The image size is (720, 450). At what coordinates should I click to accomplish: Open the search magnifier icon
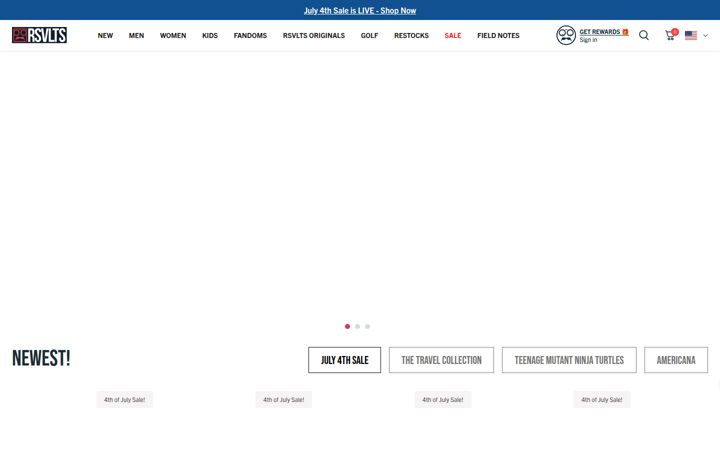(x=644, y=35)
